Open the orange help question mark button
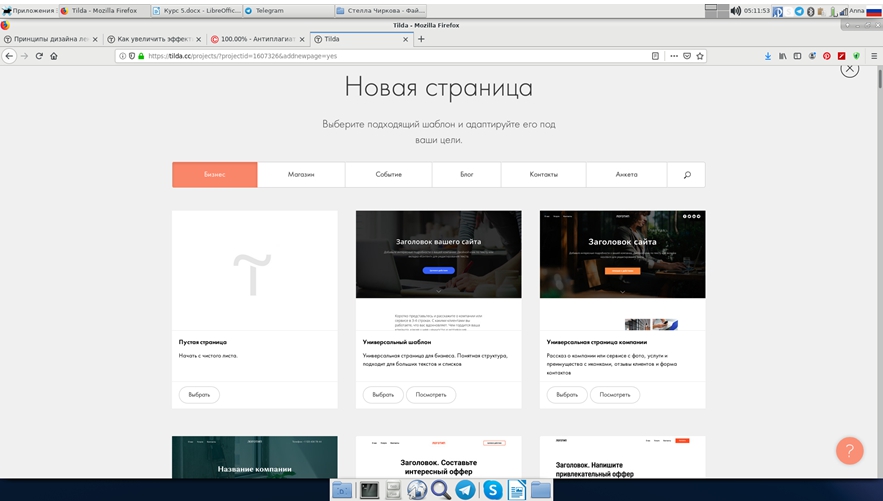The height and width of the screenshot is (501, 883). 849,450
